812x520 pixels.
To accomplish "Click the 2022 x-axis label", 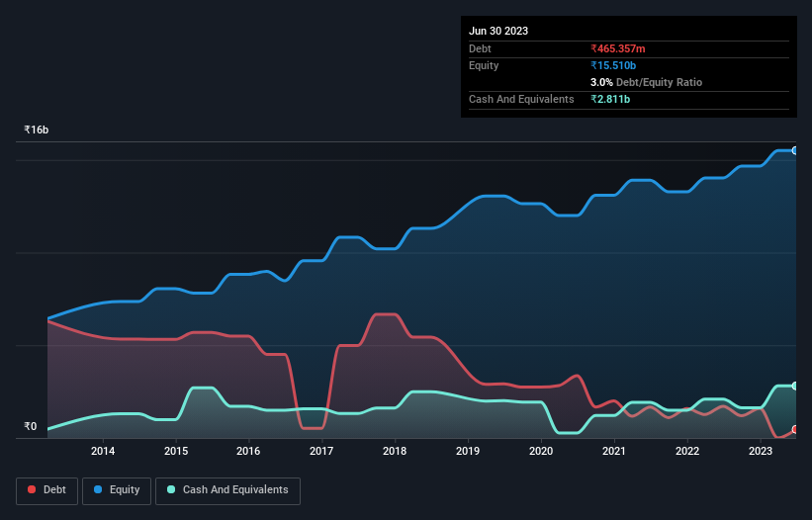I will tap(687, 451).
